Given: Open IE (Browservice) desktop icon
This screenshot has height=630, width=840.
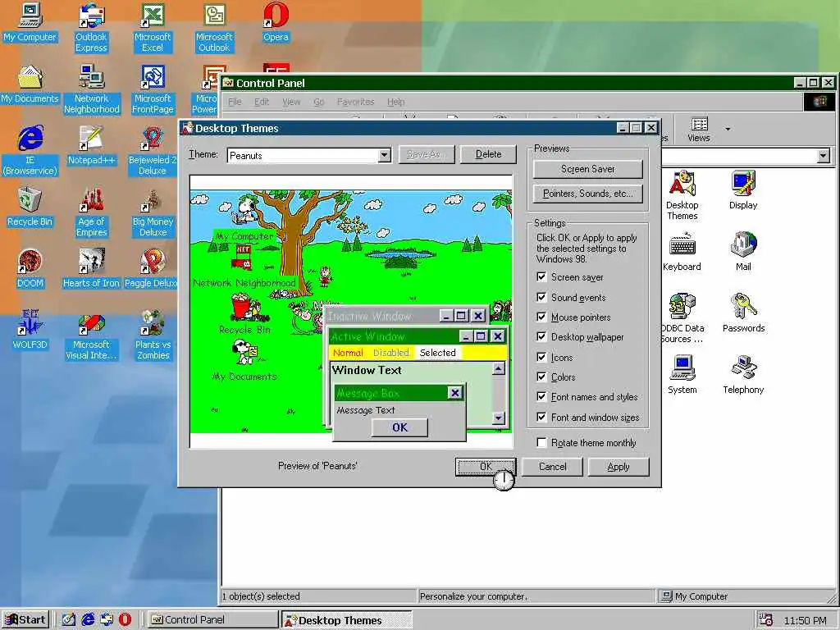Looking at the screenshot, I should [x=30, y=151].
